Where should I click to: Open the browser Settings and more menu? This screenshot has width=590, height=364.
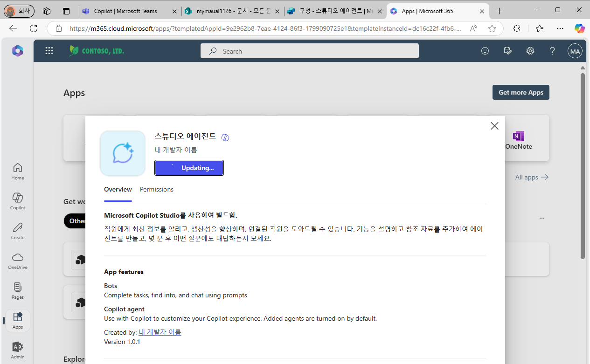[x=560, y=28]
